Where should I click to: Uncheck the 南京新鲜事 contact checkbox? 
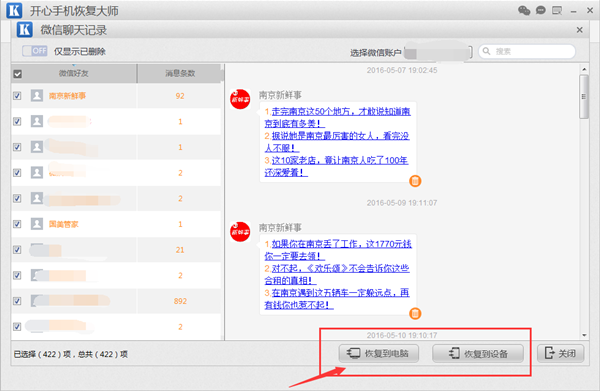tap(17, 96)
